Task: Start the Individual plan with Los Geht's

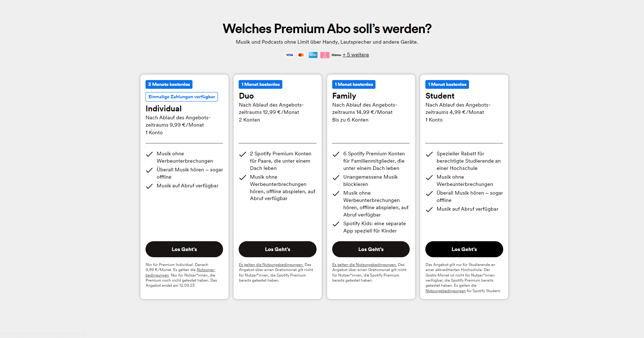Action: click(184, 249)
